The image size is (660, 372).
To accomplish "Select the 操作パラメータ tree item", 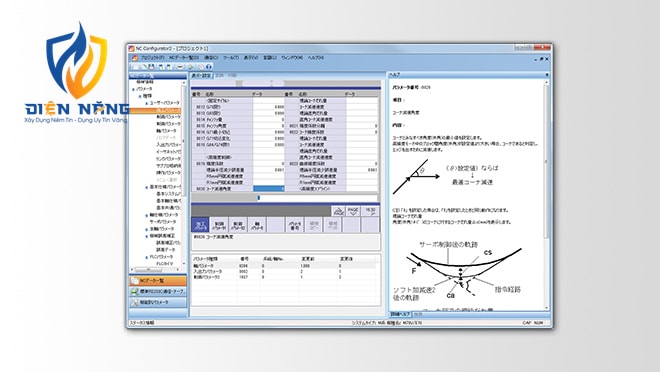I will pyautogui.click(x=168, y=173).
